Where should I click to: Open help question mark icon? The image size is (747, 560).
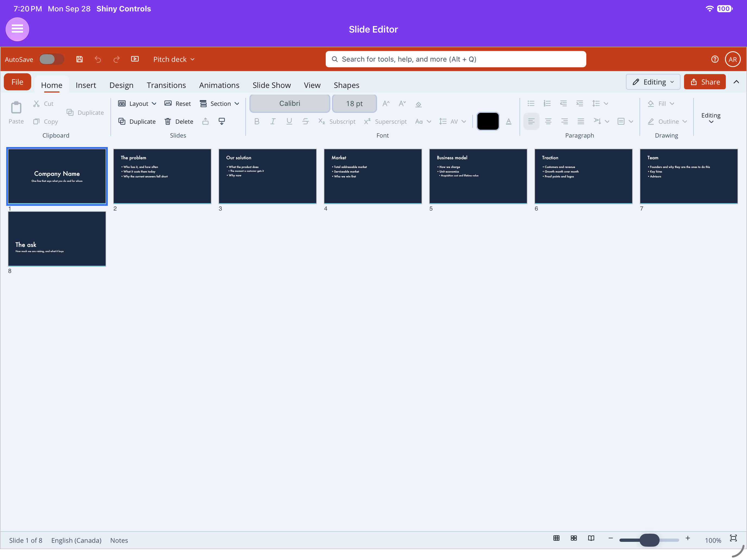[715, 59]
